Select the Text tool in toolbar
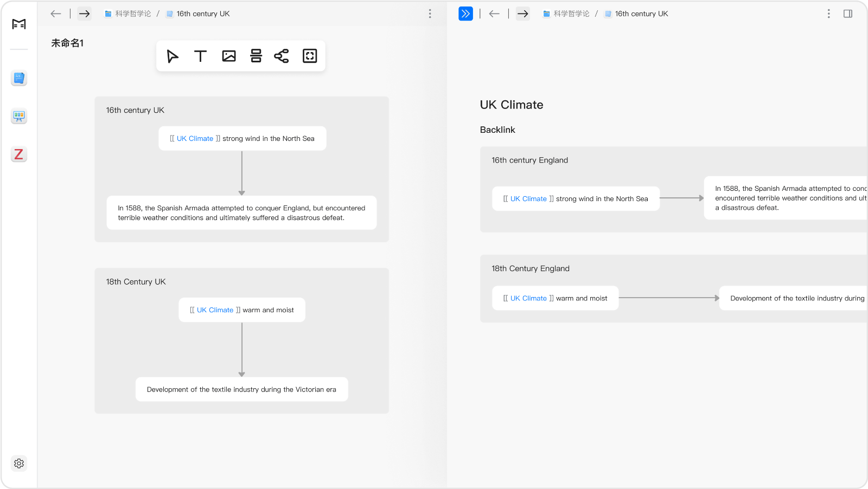868x489 pixels. tap(200, 56)
